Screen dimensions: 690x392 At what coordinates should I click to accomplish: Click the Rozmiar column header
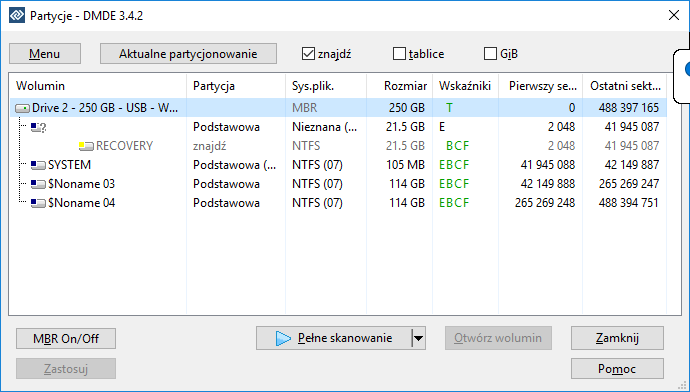point(400,86)
